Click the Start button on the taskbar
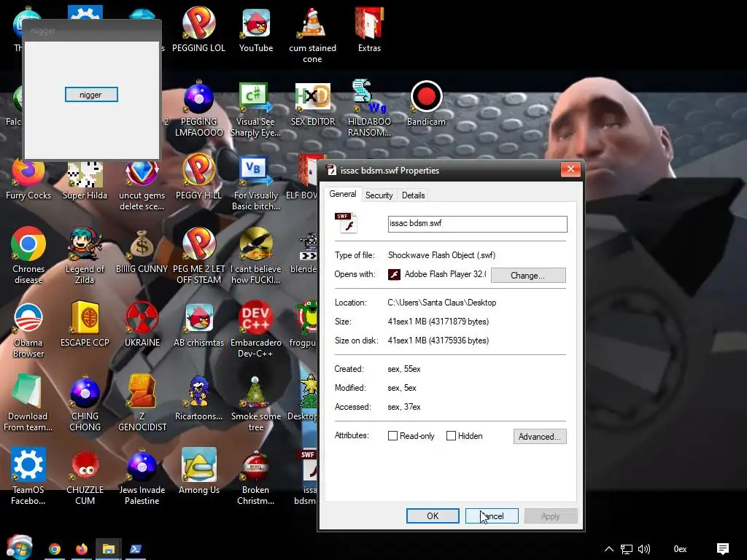The width and height of the screenshot is (747, 560). pyautogui.click(x=19, y=548)
